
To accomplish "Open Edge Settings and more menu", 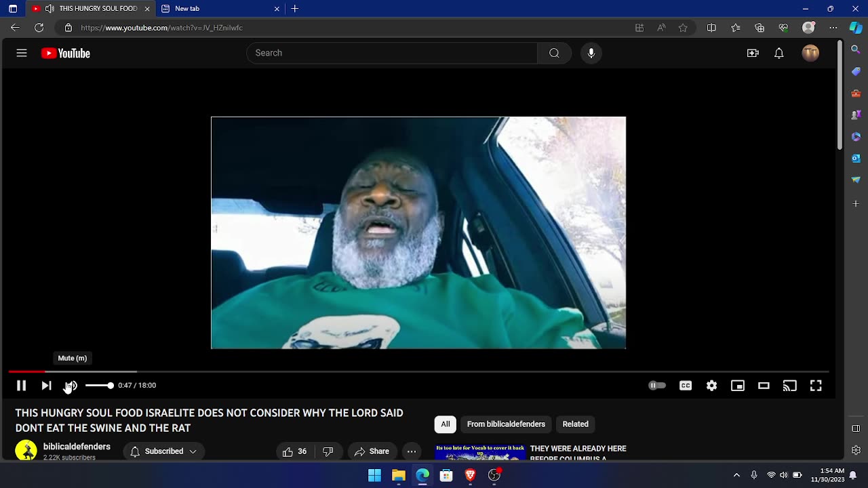I will [833, 28].
